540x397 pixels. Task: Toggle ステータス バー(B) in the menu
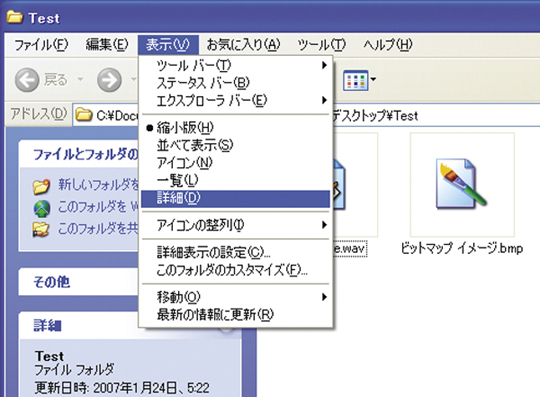(x=235, y=83)
